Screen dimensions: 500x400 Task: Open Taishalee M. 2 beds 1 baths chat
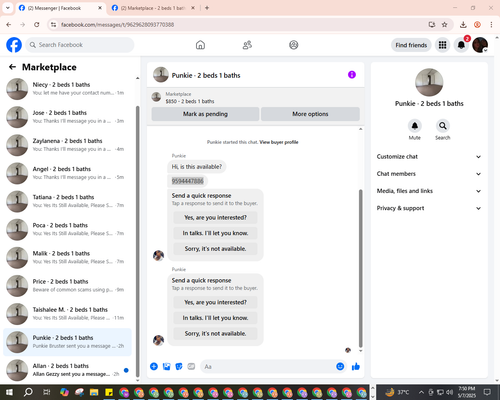point(67,314)
